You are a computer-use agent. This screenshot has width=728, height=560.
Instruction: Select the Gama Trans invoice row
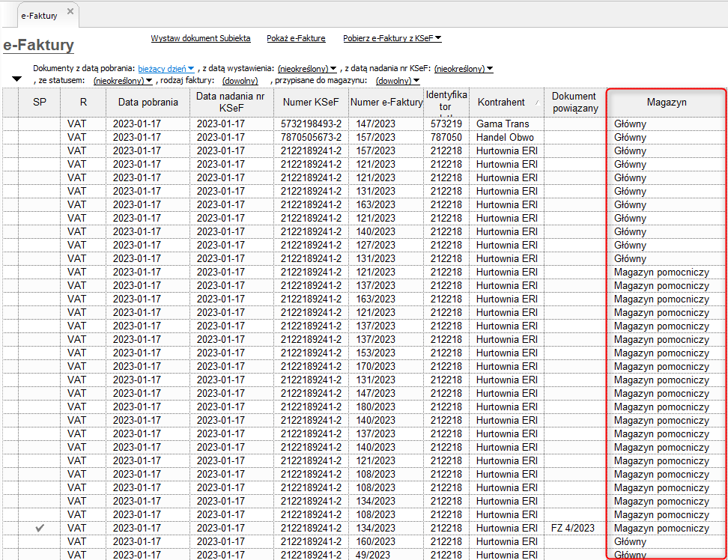click(x=502, y=124)
